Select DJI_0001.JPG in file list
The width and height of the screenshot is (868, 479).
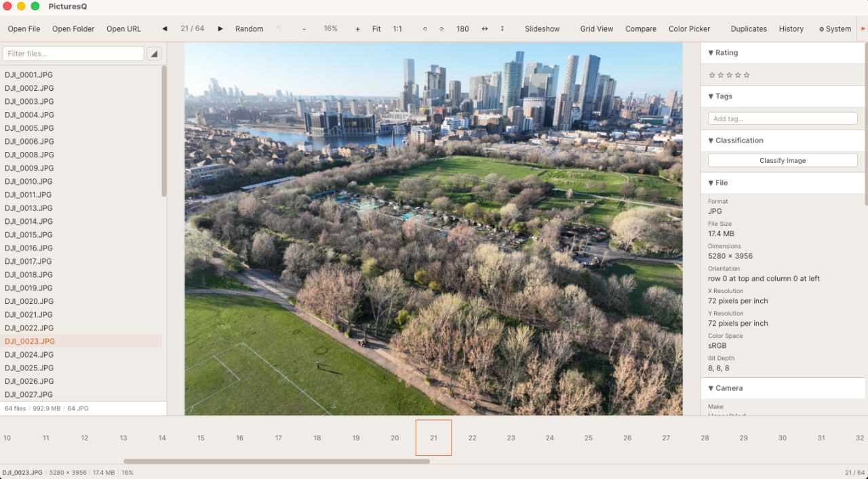81,75
